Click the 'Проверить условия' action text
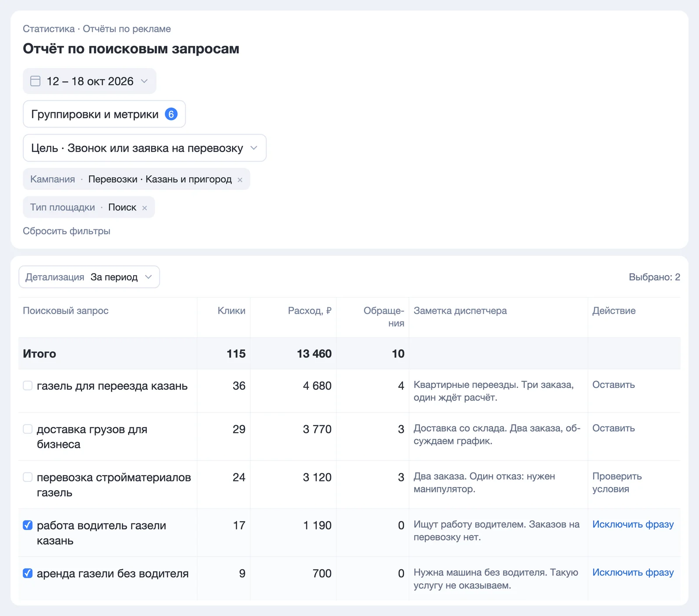The width and height of the screenshot is (699, 616). click(617, 483)
